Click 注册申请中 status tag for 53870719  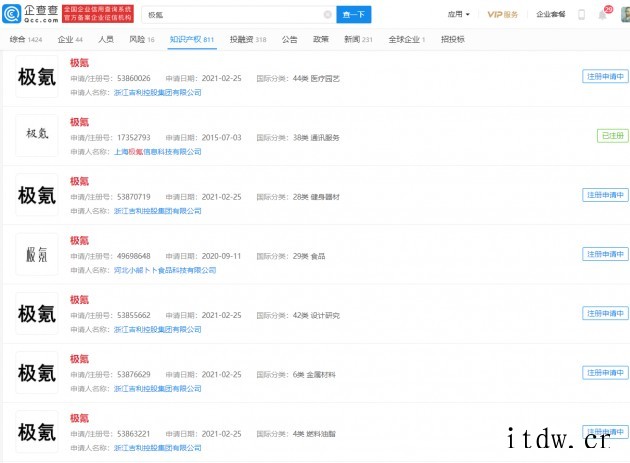click(x=605, y=195)
